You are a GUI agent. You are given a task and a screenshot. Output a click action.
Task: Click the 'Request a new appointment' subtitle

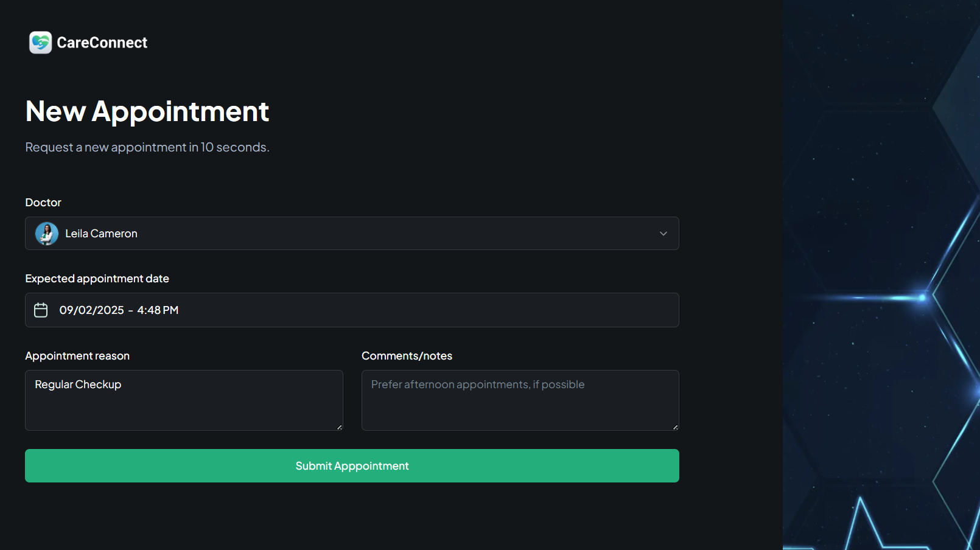147,147
